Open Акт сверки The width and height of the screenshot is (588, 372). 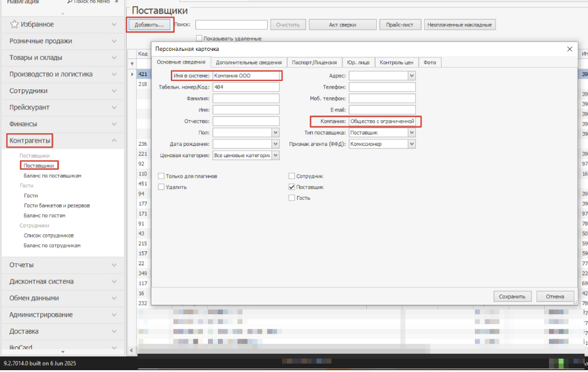coord(343,25)
